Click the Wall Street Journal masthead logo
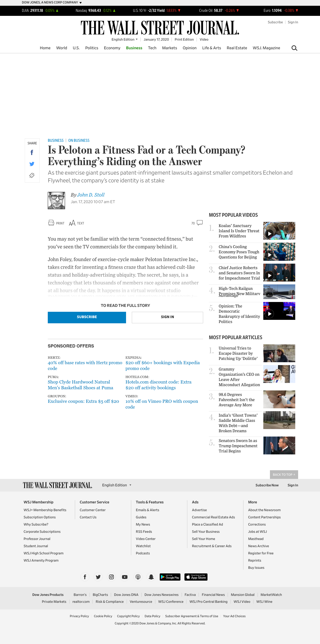 (x=160, y=28)
